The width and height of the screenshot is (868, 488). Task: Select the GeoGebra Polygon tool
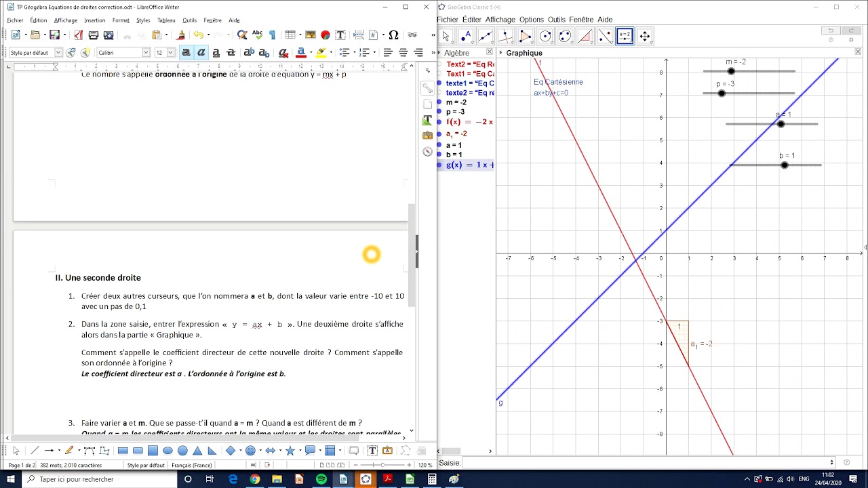coord(525,37)
